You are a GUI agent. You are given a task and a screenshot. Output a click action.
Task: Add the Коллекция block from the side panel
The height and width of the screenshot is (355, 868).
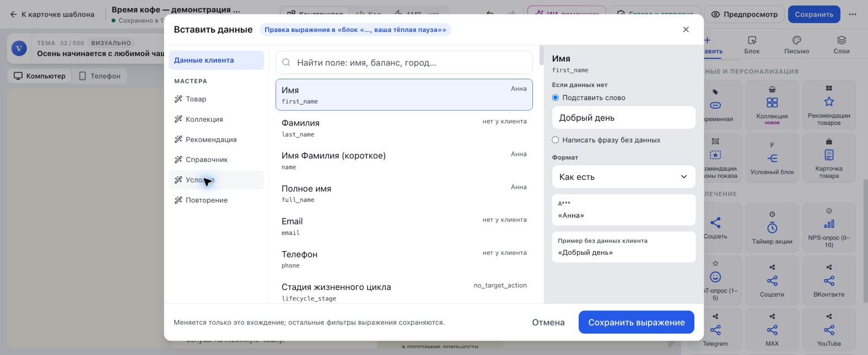point(772,105)
